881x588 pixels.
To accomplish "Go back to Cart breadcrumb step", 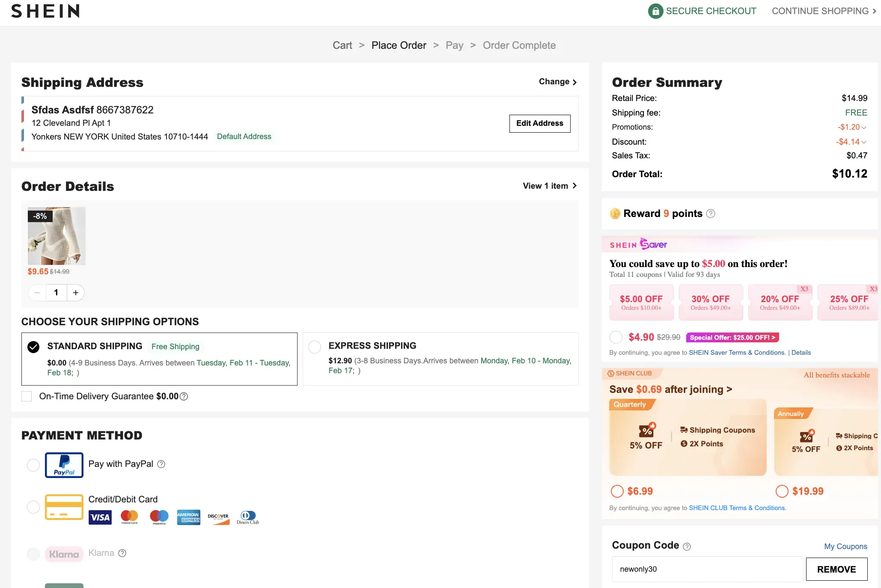I will 342,45.
